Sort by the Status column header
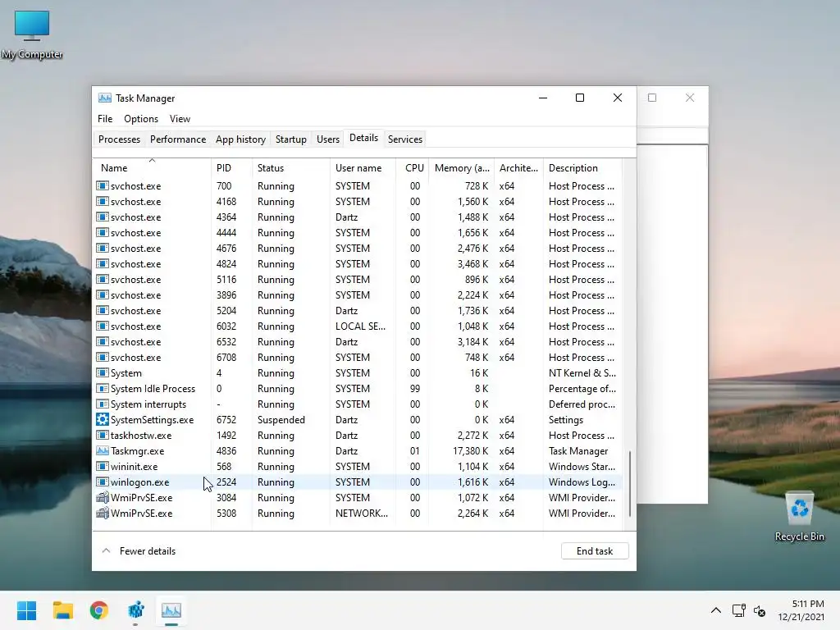Viewport: 840px width, 630px height. [291, 167]
